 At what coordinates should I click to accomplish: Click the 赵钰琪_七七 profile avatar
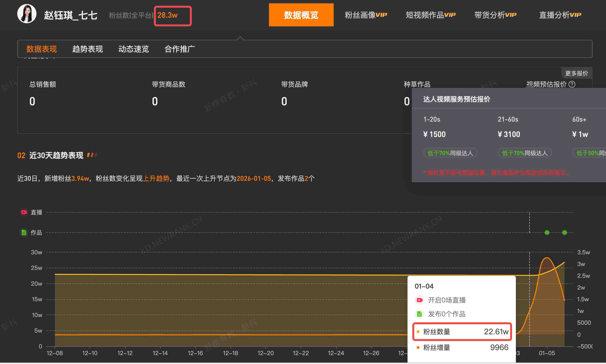click(27, 14)
